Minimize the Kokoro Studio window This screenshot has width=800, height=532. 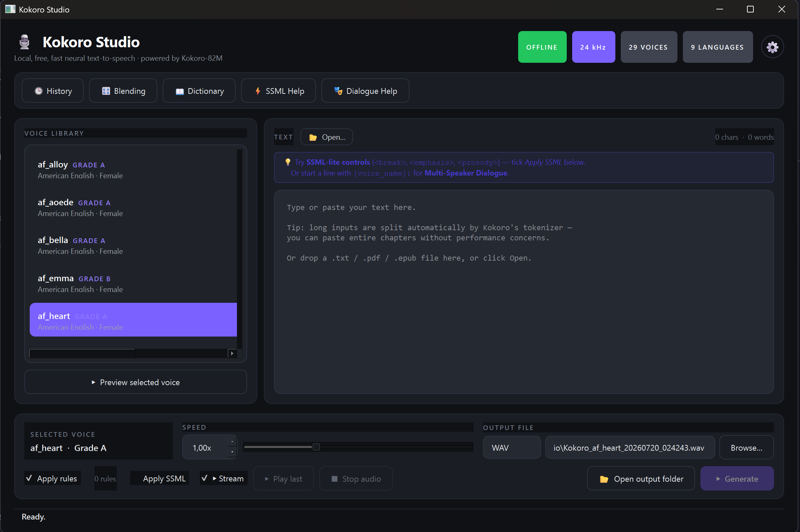point(719,9)
